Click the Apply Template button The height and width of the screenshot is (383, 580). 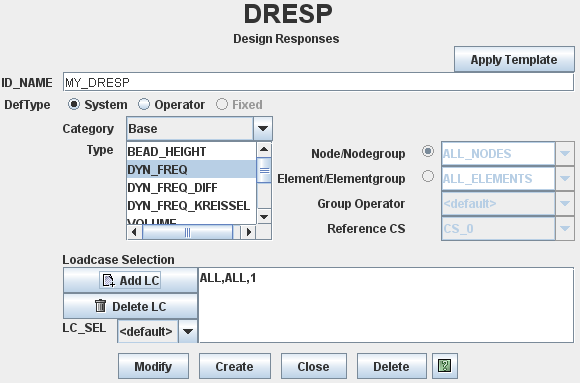click(x=514, y=60)
